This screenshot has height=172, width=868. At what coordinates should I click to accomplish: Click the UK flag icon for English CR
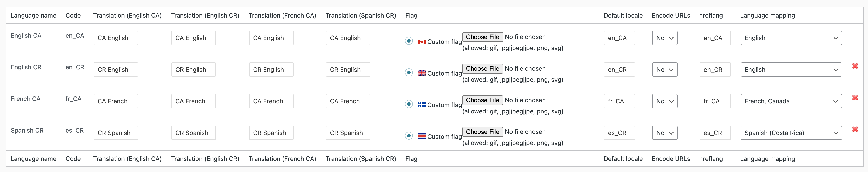[x=421, y=73]
